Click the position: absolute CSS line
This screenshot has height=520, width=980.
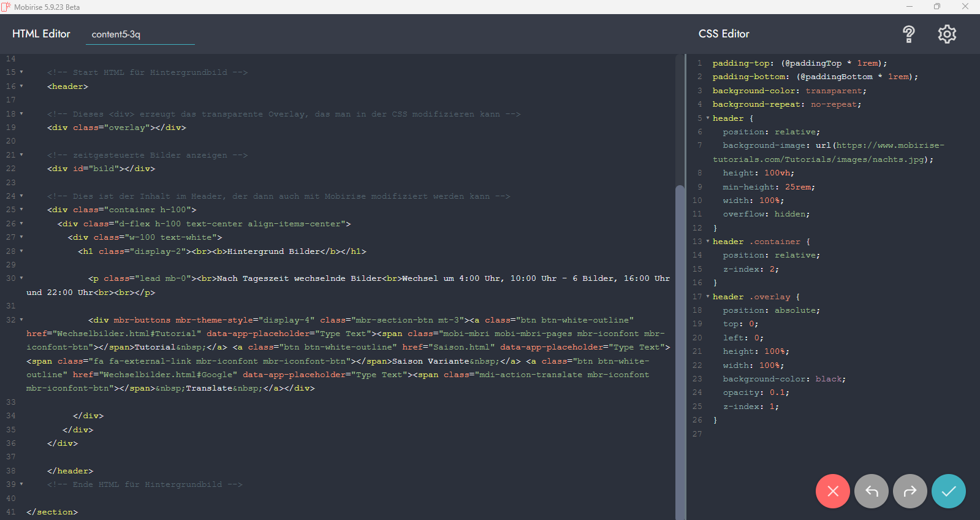[x=771, y=310]
